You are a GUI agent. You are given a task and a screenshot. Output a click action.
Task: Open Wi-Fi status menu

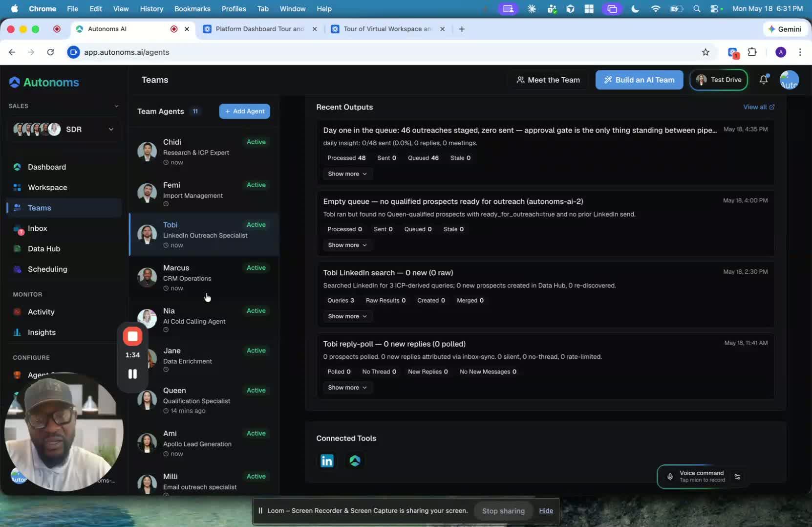656,9
